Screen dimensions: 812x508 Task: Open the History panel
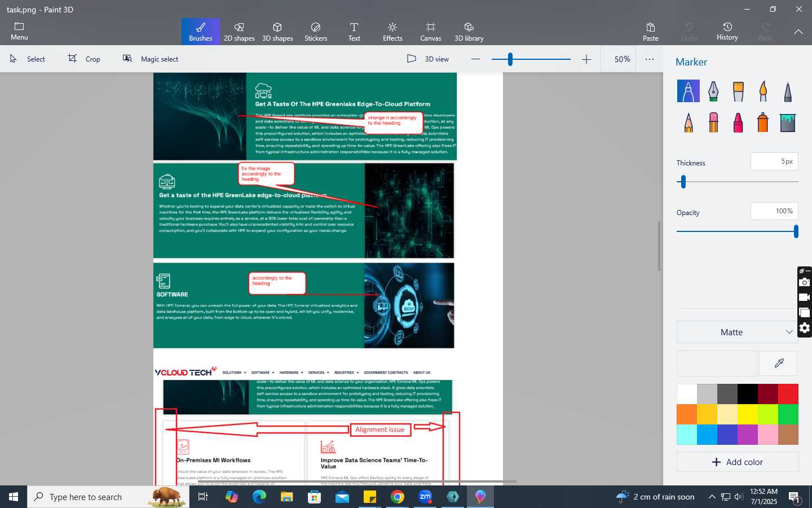coord(727,32)
